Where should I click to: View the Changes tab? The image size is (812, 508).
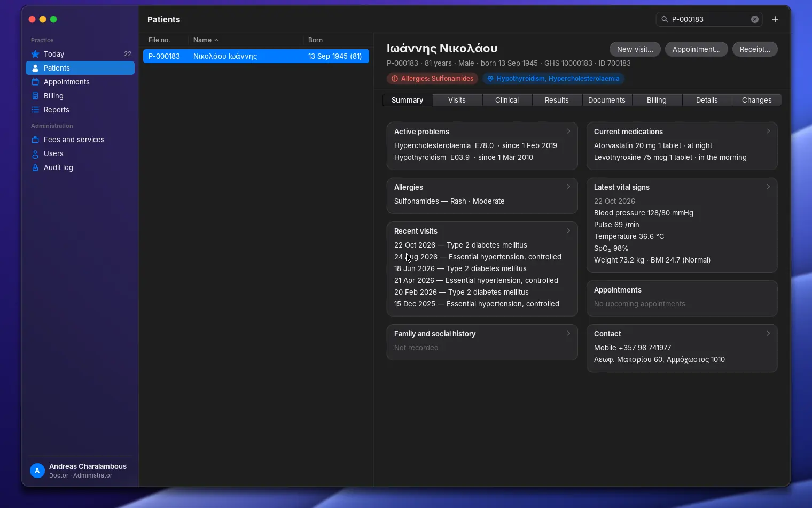[756, 100]
